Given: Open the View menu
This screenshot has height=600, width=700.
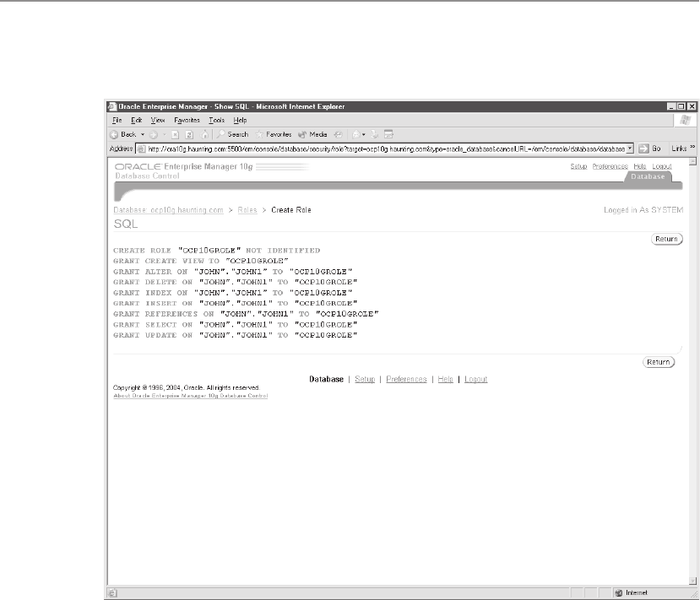Looking at the screenshot, I should pos(158,120).
